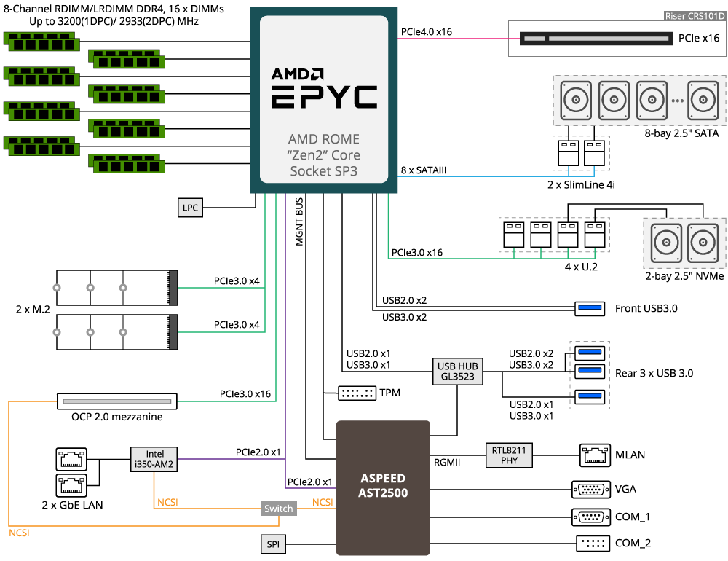Click the RTL8211 PHY box
728x561 pixels.
coord(509,455)
